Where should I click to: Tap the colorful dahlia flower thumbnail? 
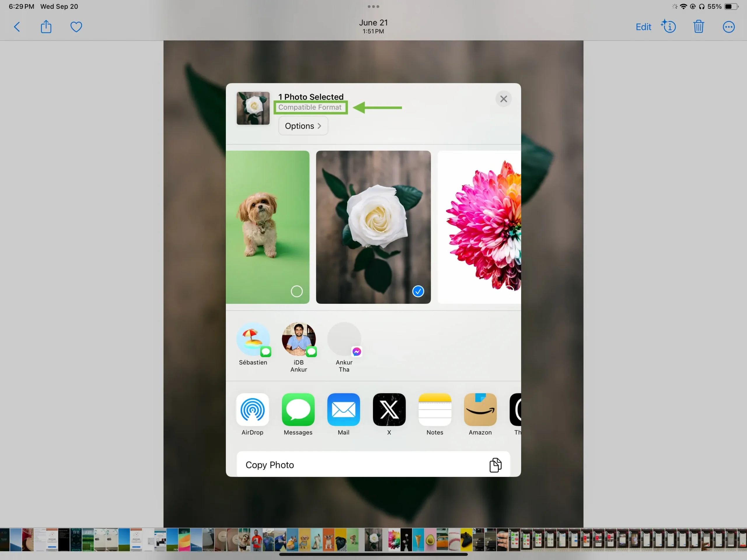pyautogui.click(x=479, y=227)
